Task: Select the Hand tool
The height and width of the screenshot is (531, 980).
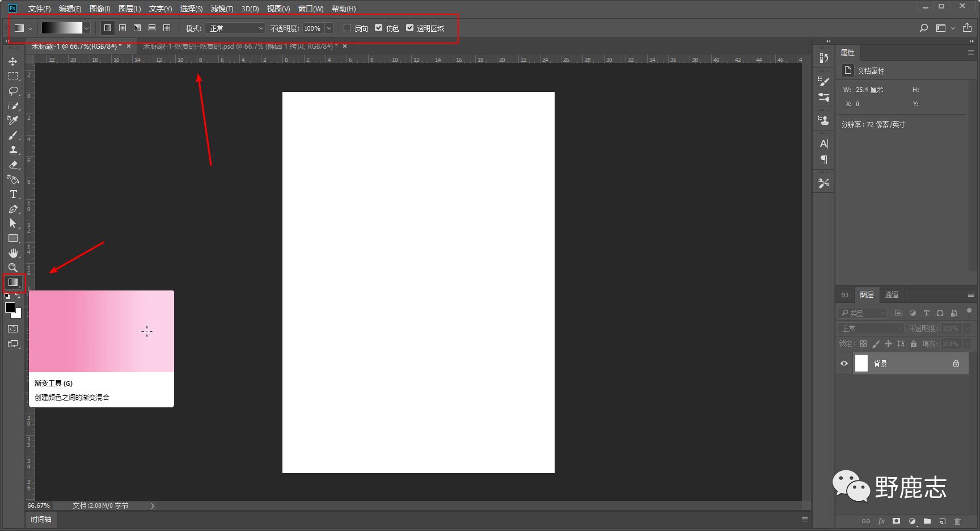Action: pyautogui.click(x=13, y=253)
